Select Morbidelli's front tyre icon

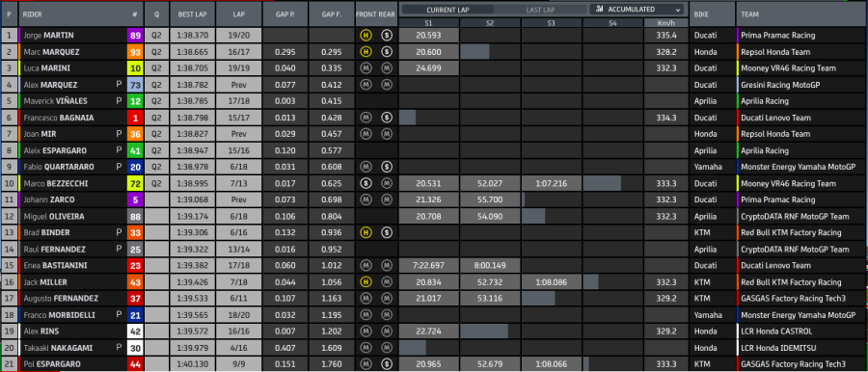tap(366, 315)
